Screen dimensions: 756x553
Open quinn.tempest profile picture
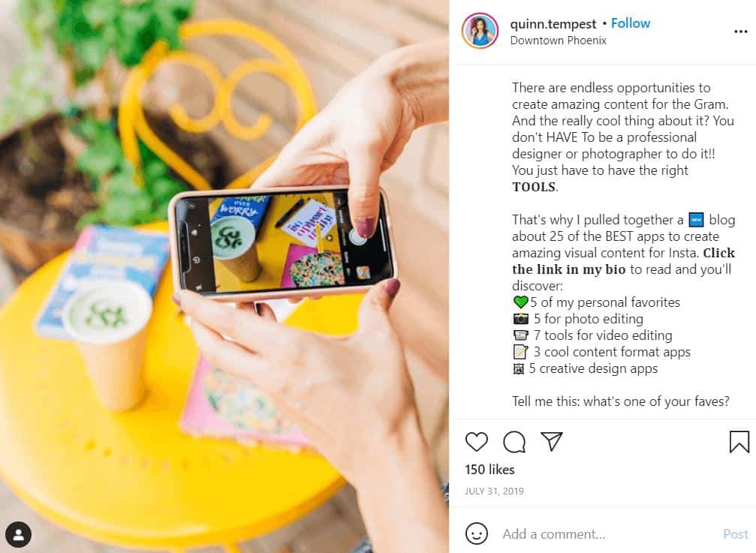point(480,31)
